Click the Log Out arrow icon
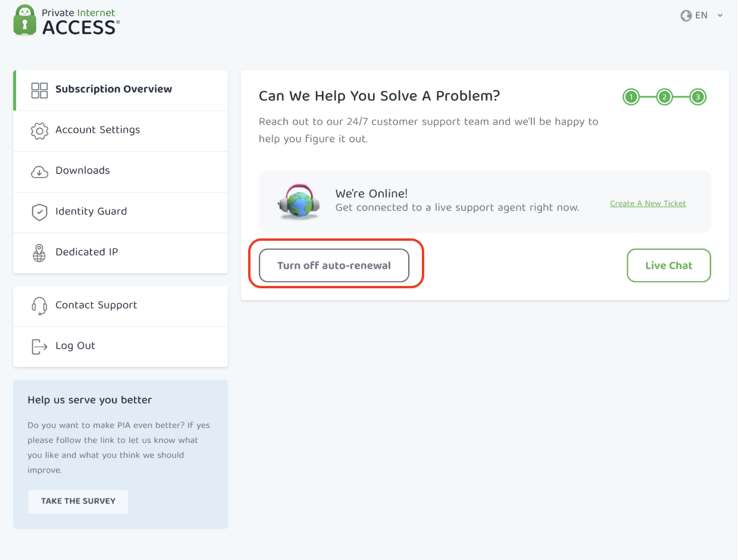The width and height of the screenshot is (739, 560). point(39,347)
